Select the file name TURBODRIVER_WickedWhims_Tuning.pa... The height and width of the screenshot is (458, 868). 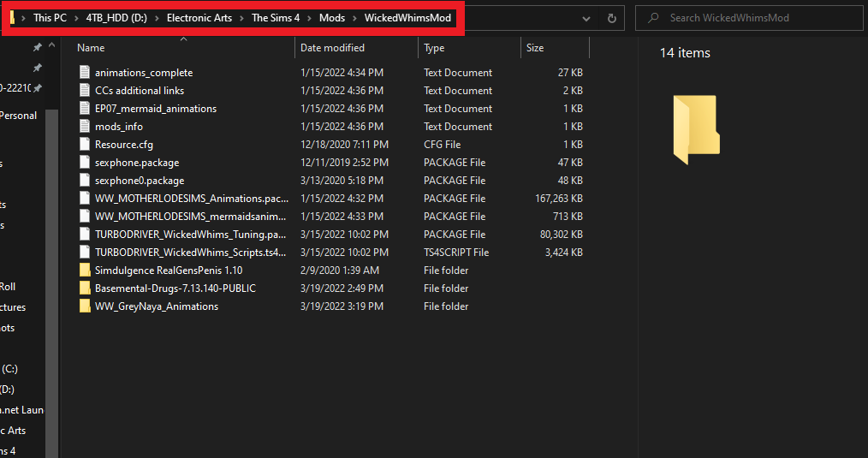pyautogui.click(x=190, y=235)
